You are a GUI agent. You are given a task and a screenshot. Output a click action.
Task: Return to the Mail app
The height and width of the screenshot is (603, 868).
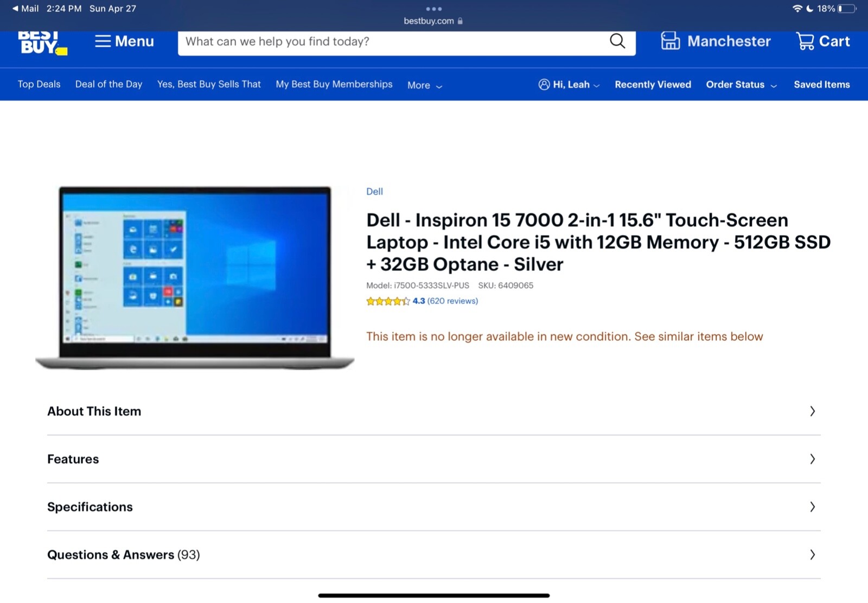[x=25, y=9]
